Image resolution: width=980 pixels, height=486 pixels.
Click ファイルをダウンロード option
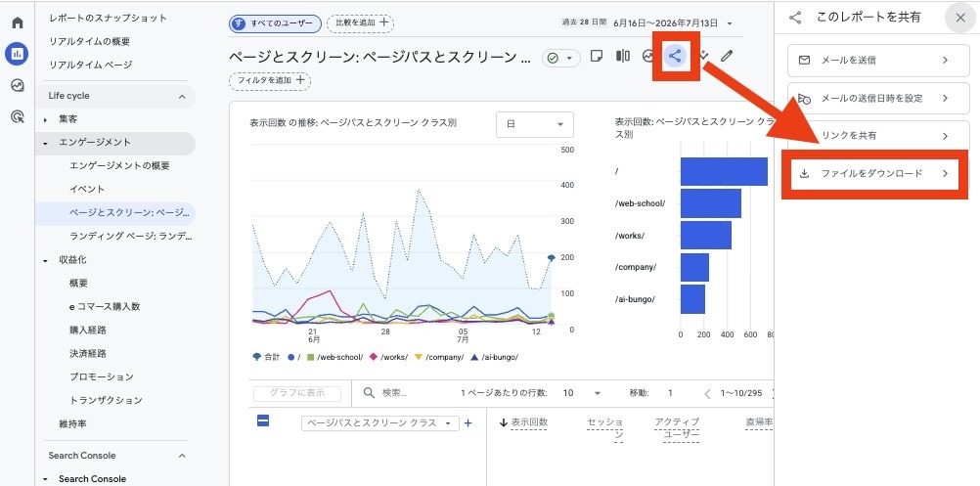[x=875, y=174]
